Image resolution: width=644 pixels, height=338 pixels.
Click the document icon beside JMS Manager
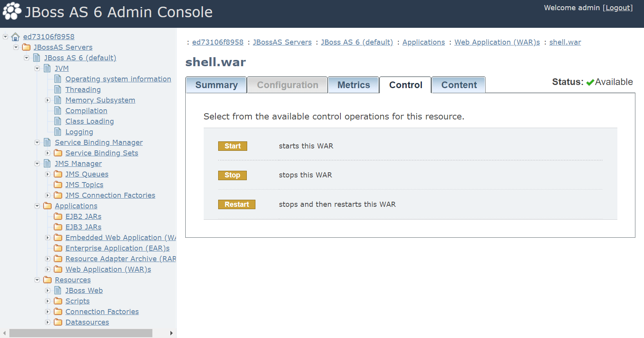tap(47, 164)
